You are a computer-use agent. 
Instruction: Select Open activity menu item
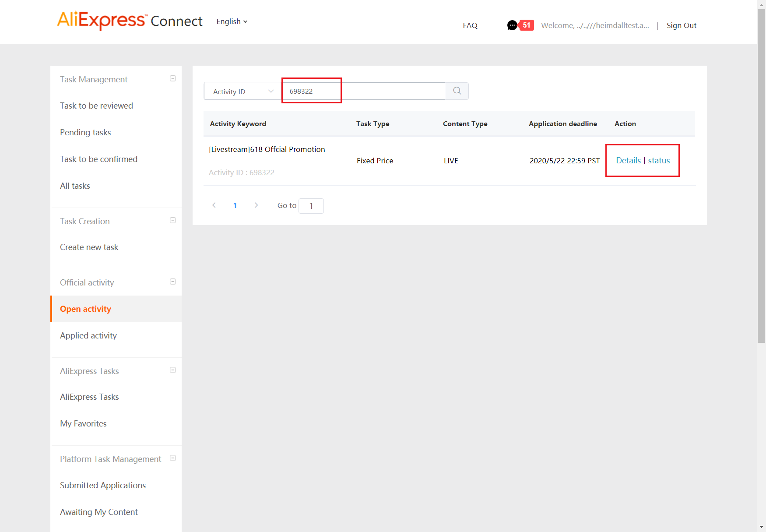(116, 309)
